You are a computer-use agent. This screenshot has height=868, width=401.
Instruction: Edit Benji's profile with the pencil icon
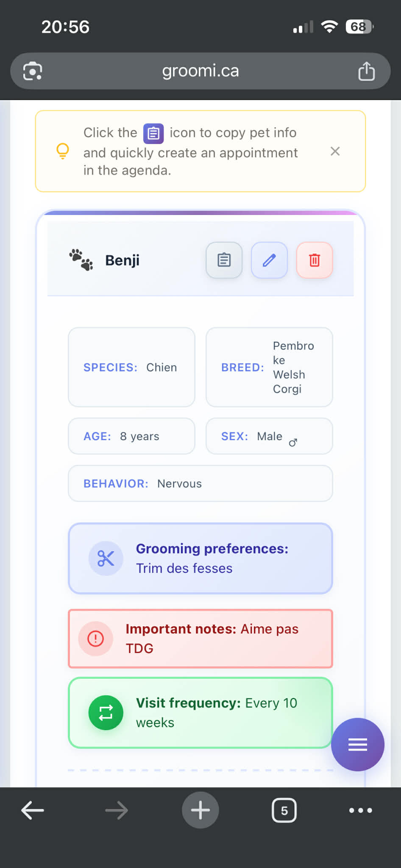pyautogui.click(x=269, y=260)
